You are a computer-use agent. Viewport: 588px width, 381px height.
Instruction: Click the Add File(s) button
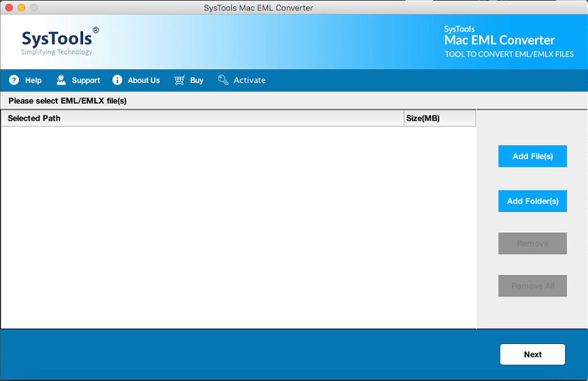point(533,156)
